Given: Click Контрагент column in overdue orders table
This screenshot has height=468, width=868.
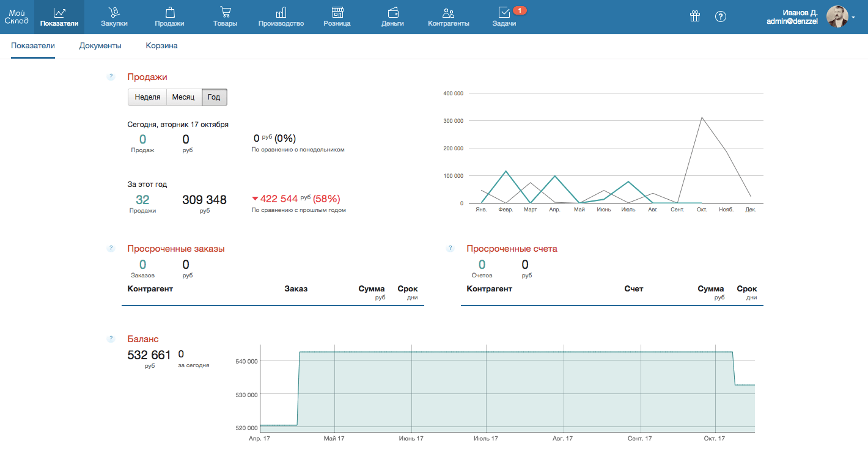Looking at the screenshot, I should pos(150,288).
